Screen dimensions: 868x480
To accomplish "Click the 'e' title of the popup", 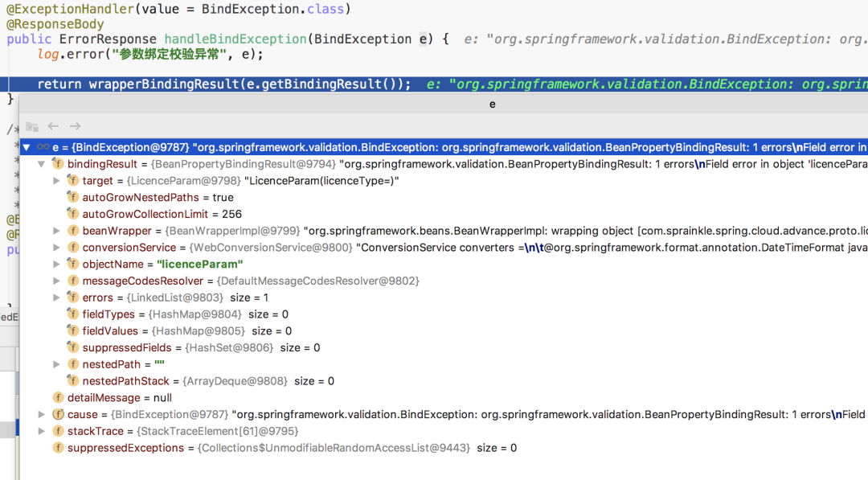I will [492, 104].
